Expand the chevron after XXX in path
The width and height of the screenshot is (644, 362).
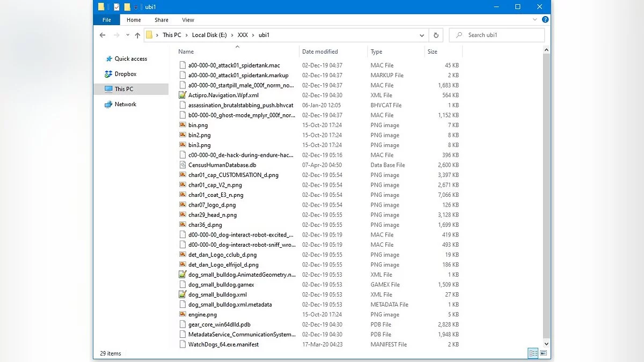[253, 35]
